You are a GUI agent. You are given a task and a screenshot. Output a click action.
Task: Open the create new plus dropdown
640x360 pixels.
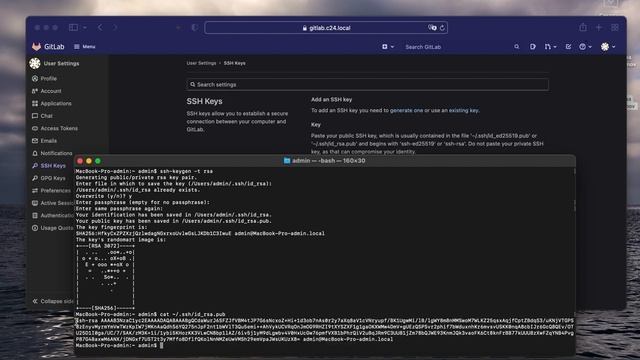coord(388,47)
